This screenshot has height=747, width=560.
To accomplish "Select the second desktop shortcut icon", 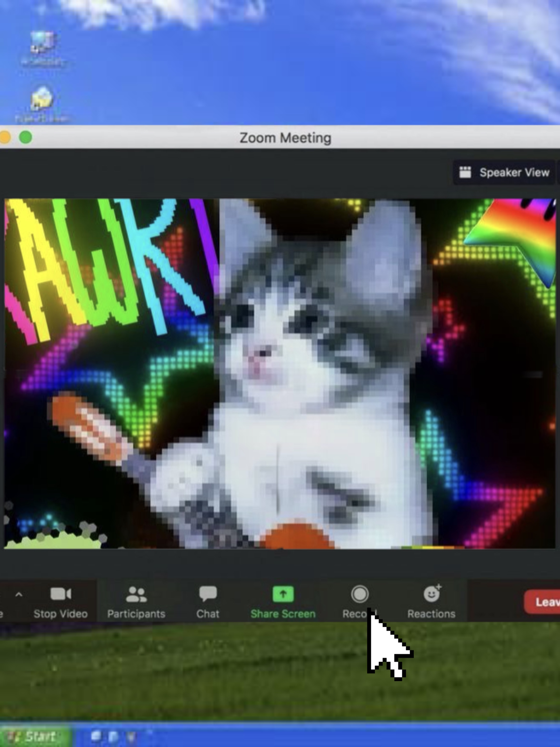I will click(x=42, y=99).
